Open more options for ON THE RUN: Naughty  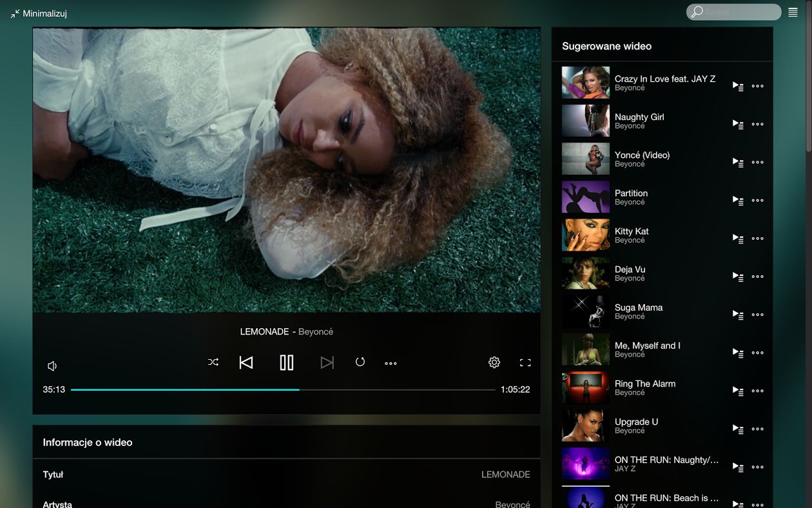point(758,467)
